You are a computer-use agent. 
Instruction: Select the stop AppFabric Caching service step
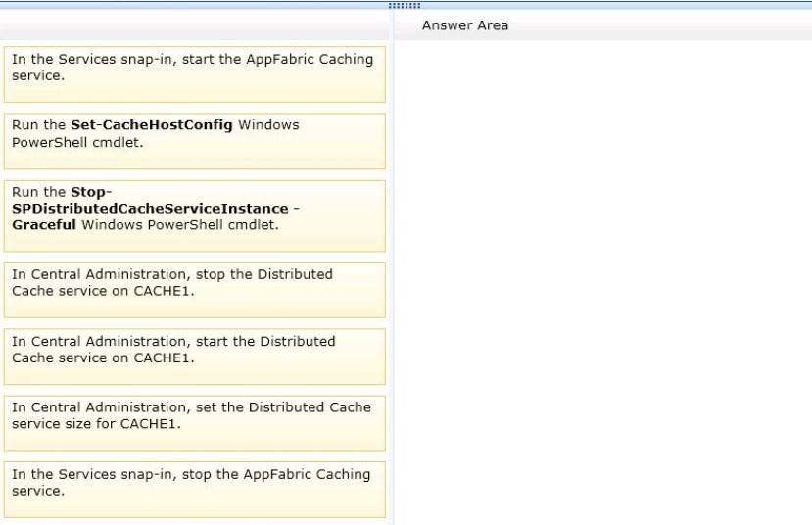click(x=195, y=490)
